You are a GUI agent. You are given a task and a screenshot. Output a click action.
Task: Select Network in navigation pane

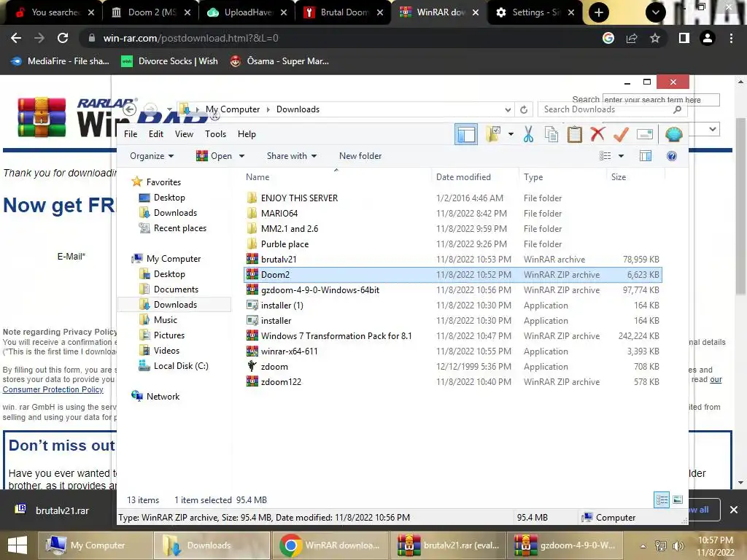pos(163,397)
